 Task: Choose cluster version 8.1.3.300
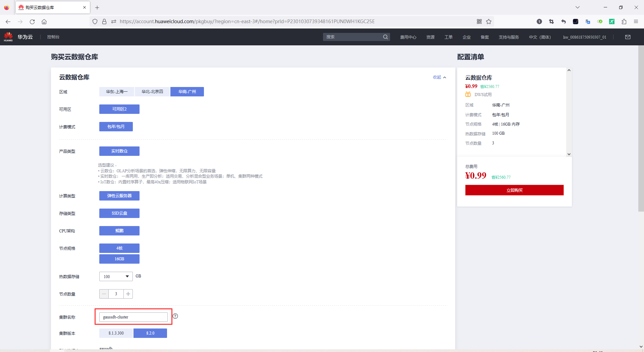tap(116, 333)
